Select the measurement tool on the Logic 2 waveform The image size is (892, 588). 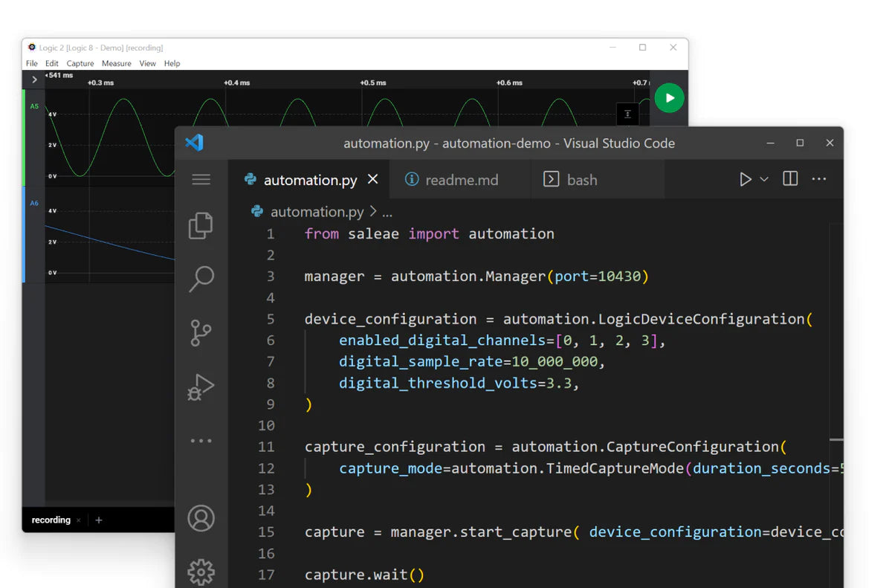coord(627,114)
